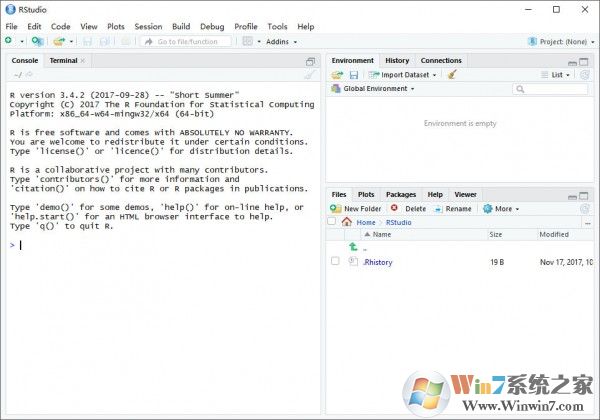
Task: Switch to the Files tab
Action: pyautogui.click(x=339, y=194)
